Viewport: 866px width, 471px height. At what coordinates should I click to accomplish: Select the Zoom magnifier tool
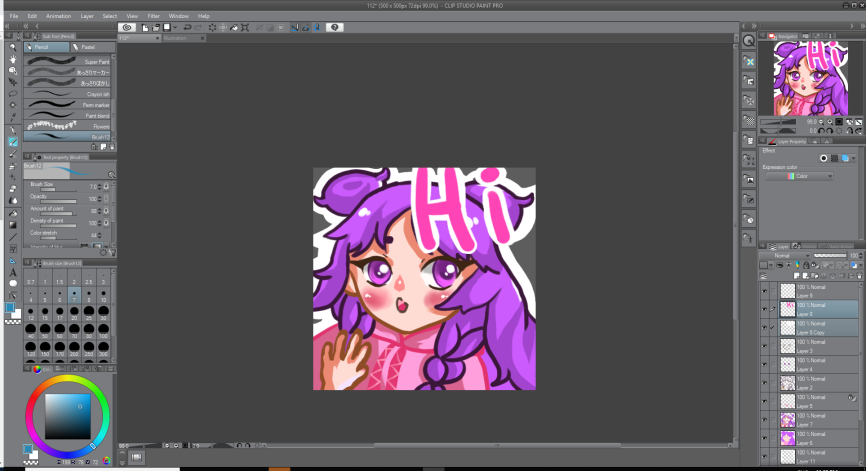(13, 47)
